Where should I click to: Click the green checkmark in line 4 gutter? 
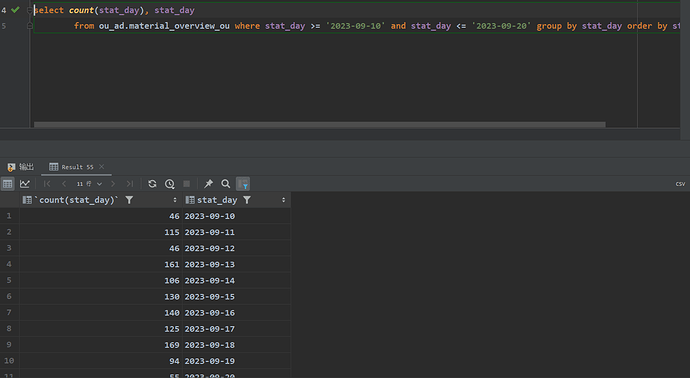(15, 10)
